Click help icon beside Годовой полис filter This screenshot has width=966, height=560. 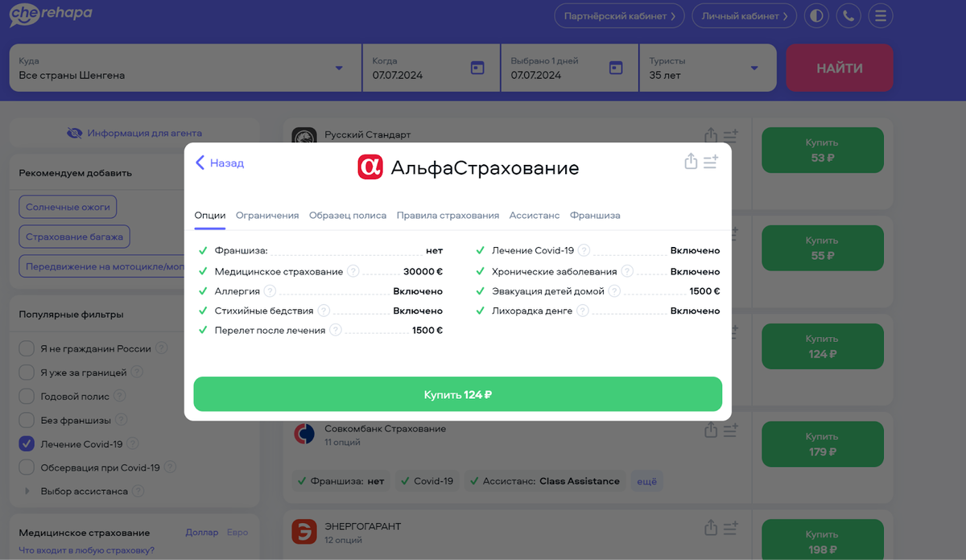(121, 396)
